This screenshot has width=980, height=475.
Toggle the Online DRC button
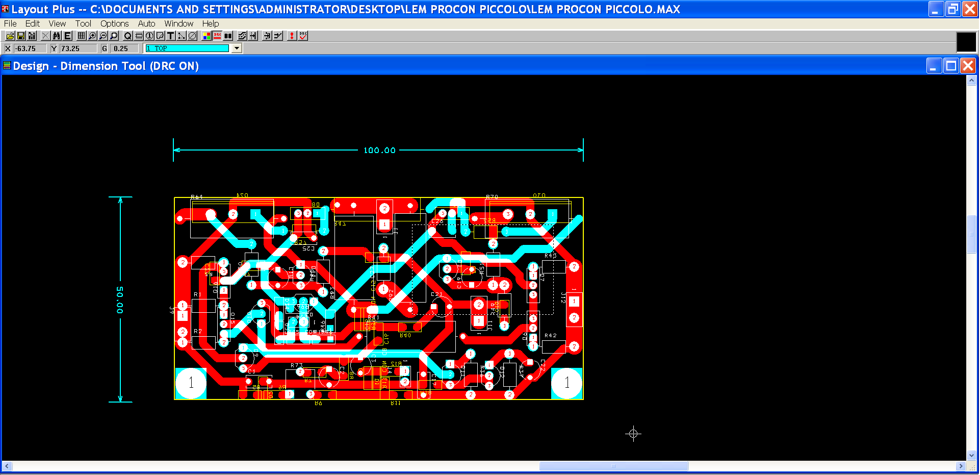pos(217,36)
